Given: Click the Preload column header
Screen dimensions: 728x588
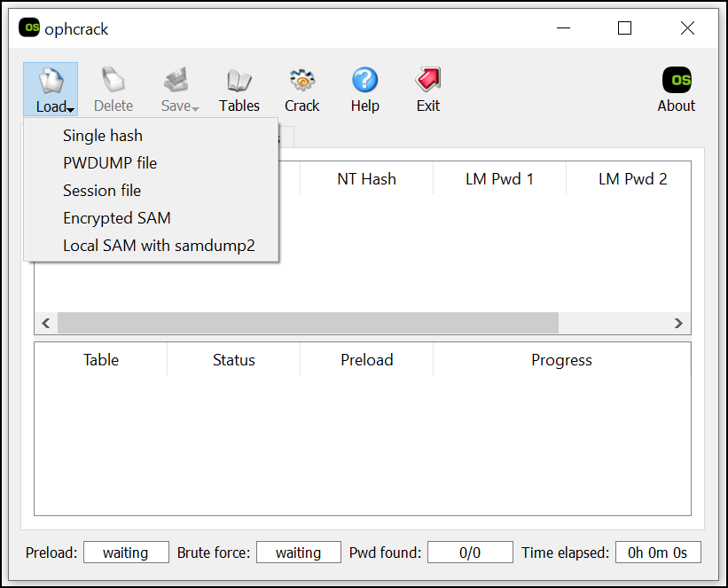Looking at the screenshot, I should [x=367, y=360].
